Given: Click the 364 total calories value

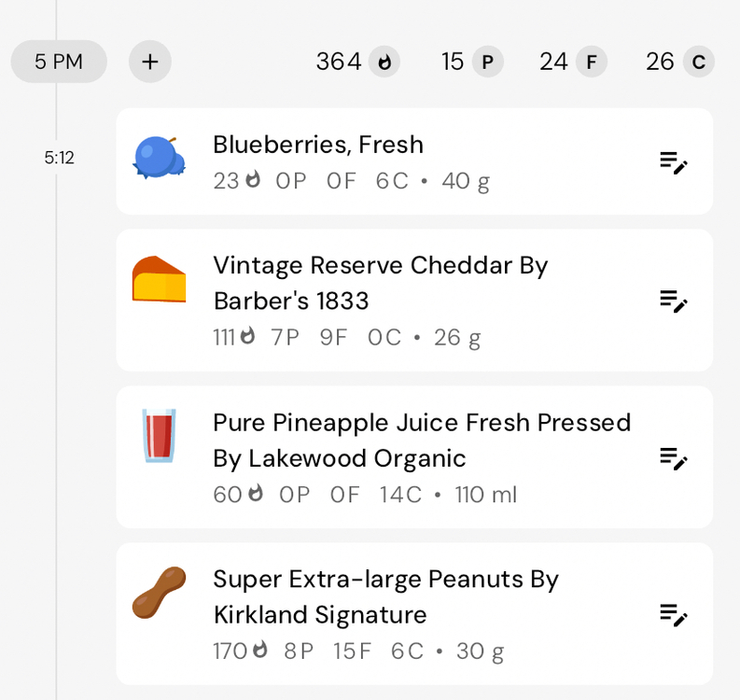Looking at the screenshot, I should tap(339, 62).
